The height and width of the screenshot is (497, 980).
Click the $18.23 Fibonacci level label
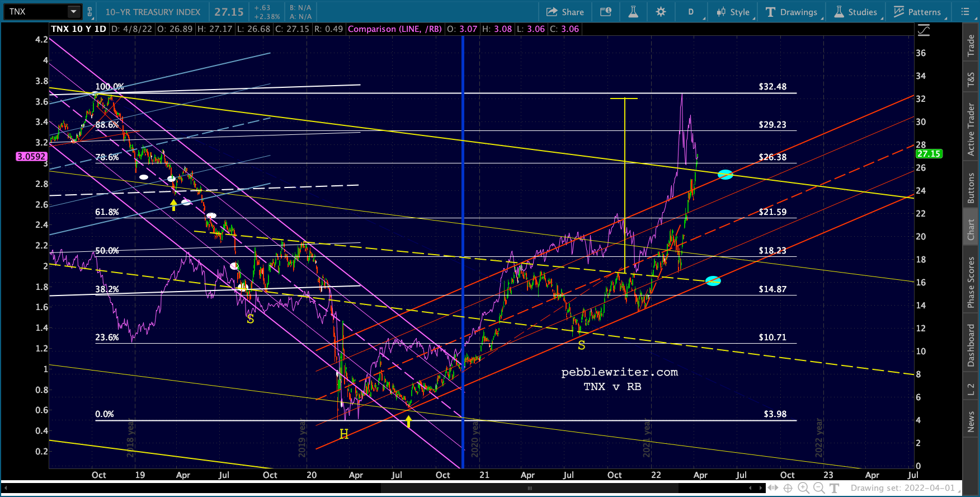click(x=772, y=251)
